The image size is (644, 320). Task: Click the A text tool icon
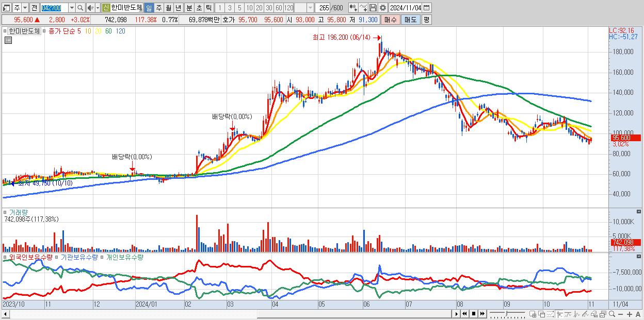(x=638, y=314)
